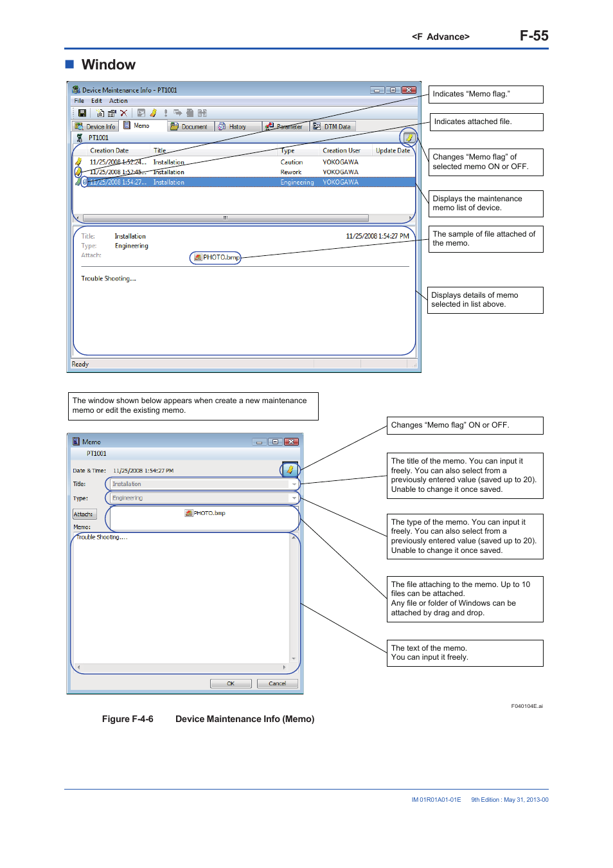Click the Save floppy disk toolbar icon
Viewport: 613px width, 868px height.
[x=82, y=113]
